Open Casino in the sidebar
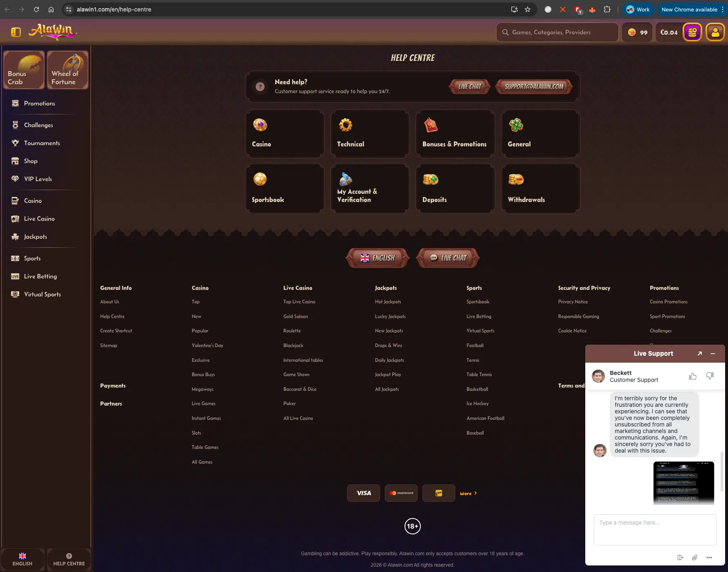 [33, 201]
